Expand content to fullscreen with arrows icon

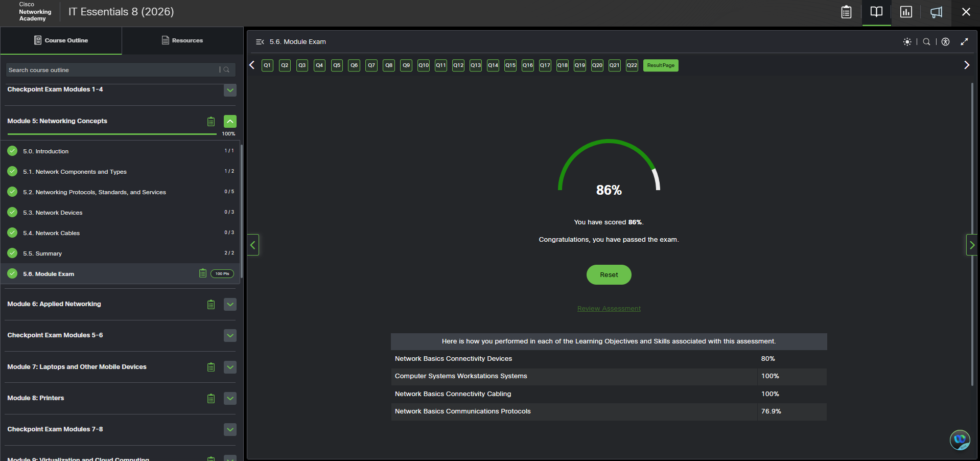pyautogui.click(x=964, y=42)
